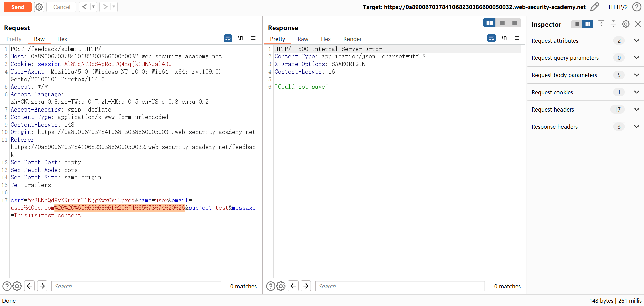Screen dimensions: 644x306
Task: Click the Send request settings gear icon
Action: click(39, 7)
